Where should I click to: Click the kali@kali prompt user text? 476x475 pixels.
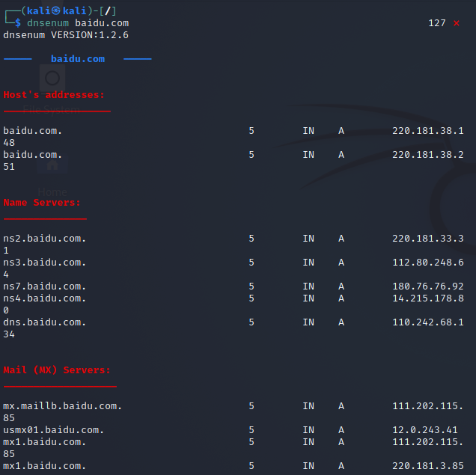pos(57,11)
